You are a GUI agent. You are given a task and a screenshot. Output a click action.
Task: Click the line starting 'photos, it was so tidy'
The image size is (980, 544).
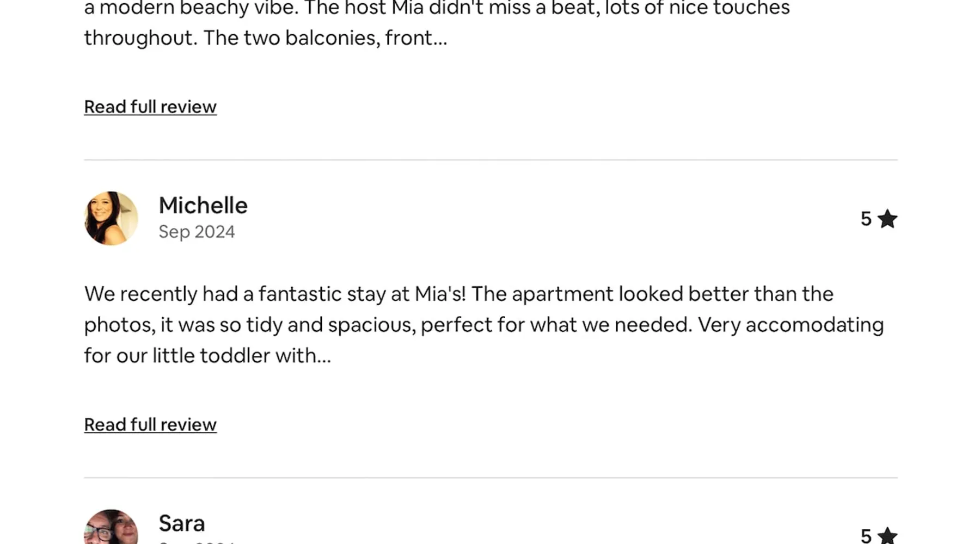tap(483, 325)
